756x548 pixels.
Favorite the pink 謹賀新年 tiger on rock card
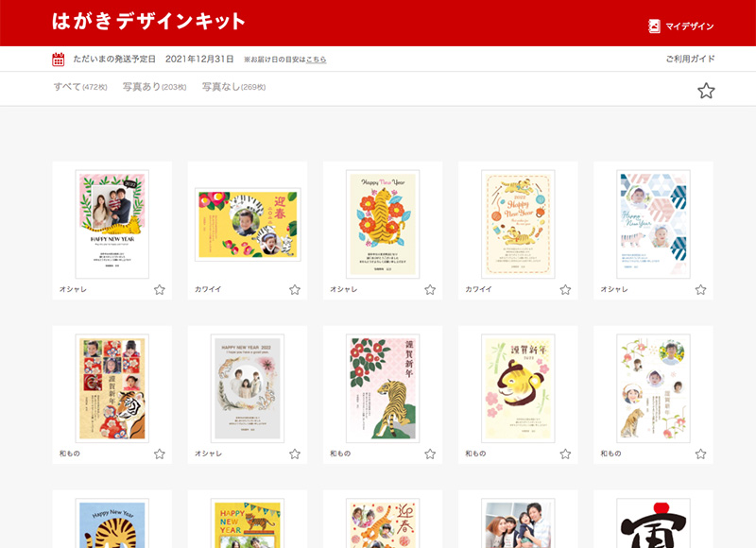pos(430,454)
